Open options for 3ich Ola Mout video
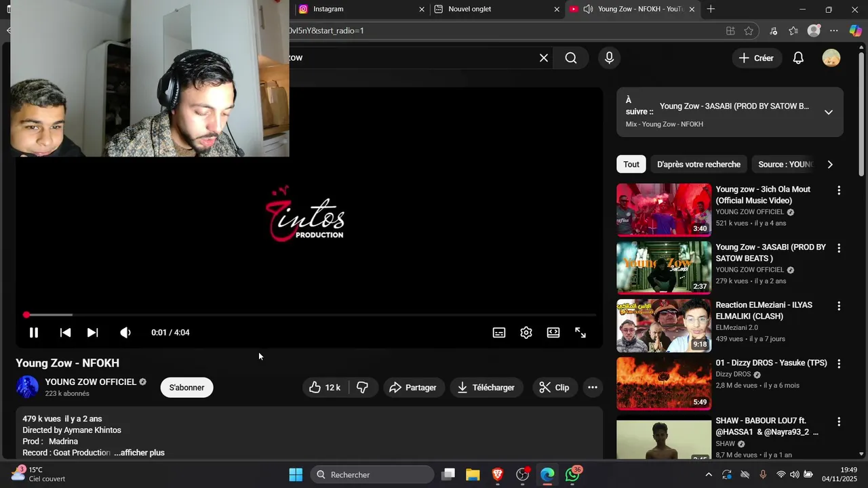This screenshot has width=868, height=488. point(839,190)
